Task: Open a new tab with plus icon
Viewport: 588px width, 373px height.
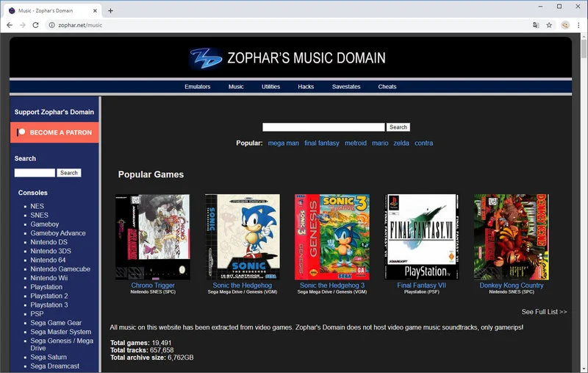Action: [110, 10]
